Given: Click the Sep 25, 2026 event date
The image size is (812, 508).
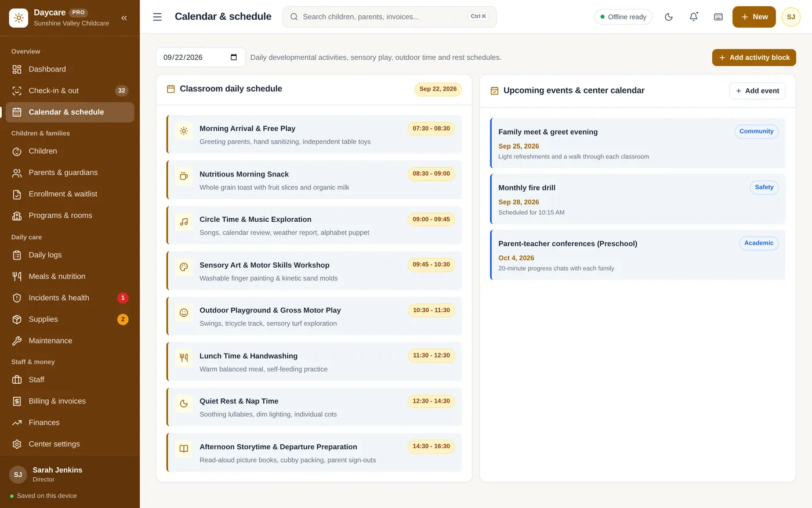Looking at the screenshot, I should [x=519, y=146].
